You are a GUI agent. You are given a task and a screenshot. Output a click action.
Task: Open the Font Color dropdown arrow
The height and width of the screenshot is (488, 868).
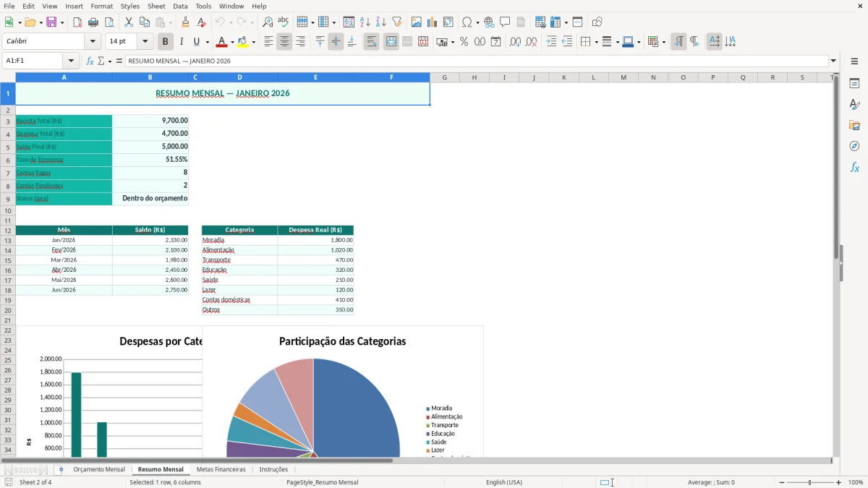pos(231,42)
